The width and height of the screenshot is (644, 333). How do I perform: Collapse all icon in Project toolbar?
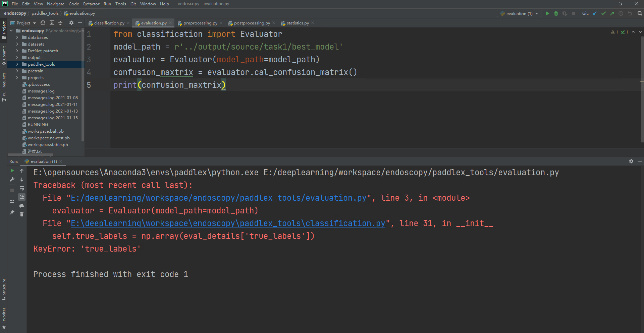60,23
